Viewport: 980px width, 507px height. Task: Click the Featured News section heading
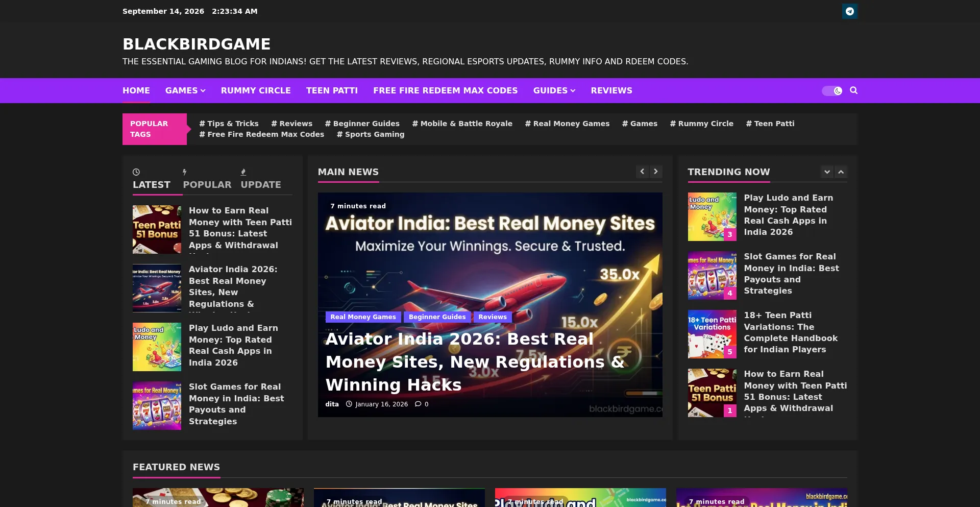[x=176, y=467]
